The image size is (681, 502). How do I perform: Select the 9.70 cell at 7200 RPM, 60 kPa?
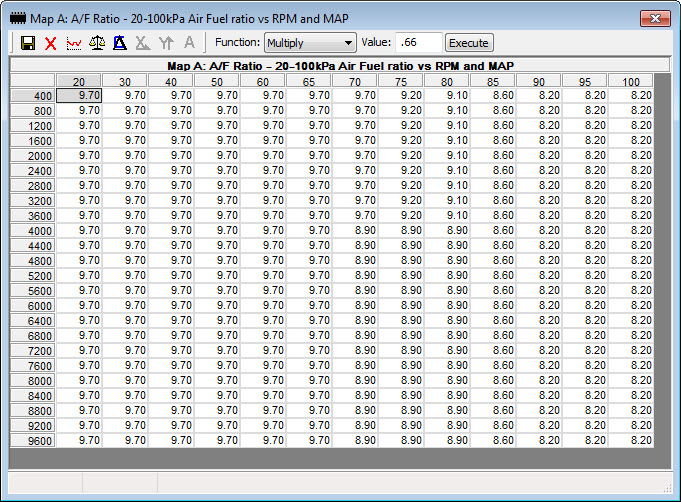(263, 350)
